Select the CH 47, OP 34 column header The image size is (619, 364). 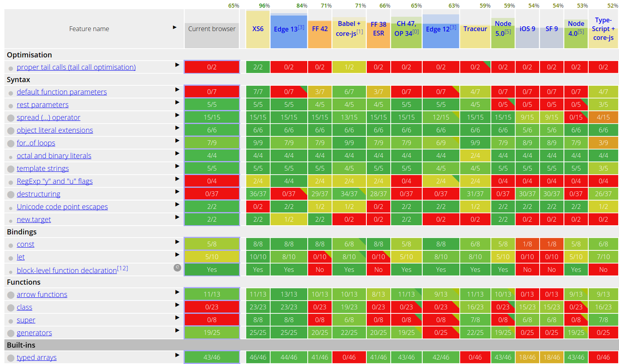tap(406, 29)
